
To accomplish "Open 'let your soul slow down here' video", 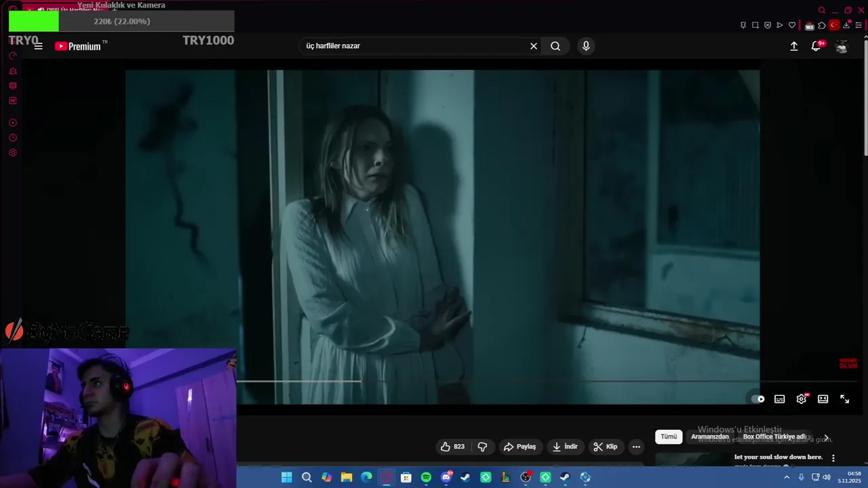I will tap(778, 457).
